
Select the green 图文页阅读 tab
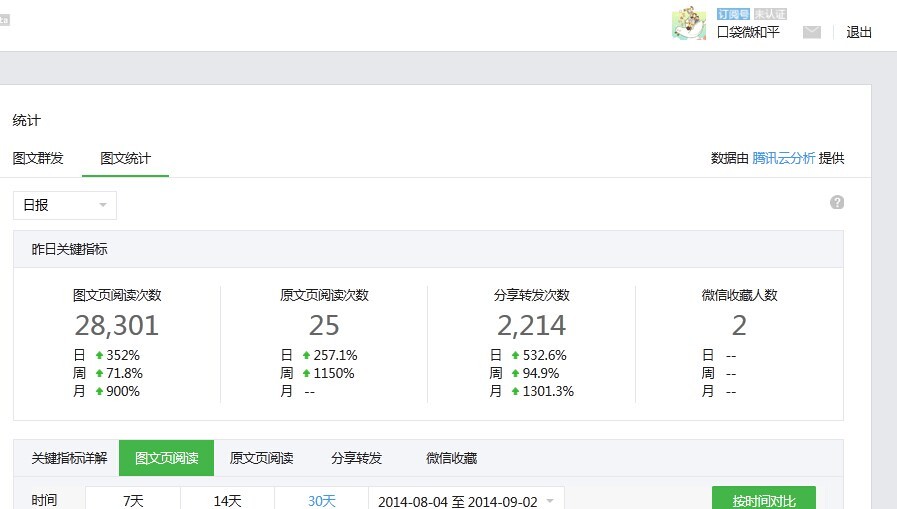point(166,458)
